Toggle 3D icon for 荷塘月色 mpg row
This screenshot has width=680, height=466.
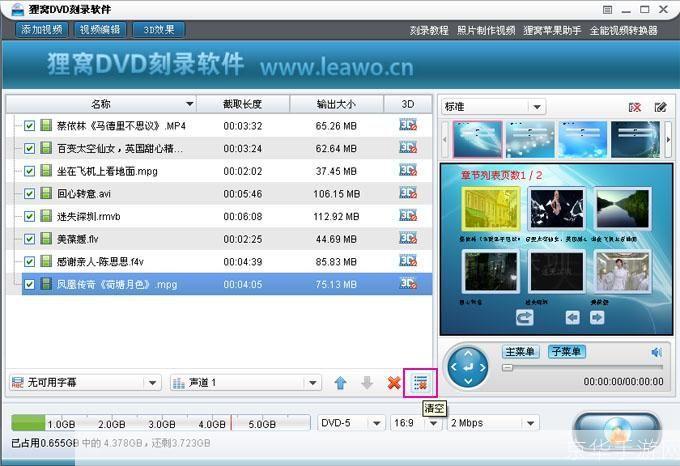click(x=408, y=284)
